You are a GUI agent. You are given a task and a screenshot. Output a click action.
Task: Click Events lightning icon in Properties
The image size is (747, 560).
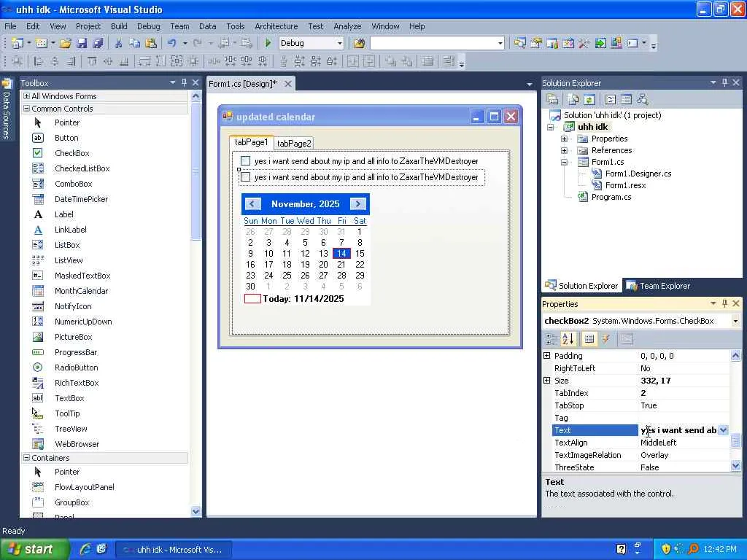tap(606, 339)
